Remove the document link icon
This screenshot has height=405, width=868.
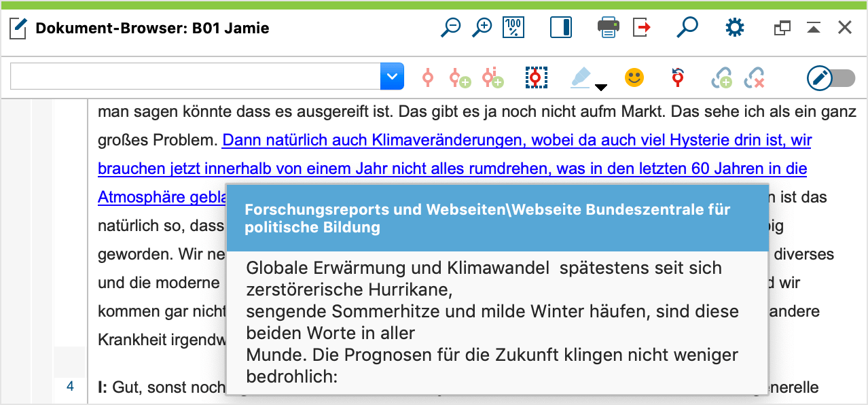pyautogui.click(x=754, y=78)
